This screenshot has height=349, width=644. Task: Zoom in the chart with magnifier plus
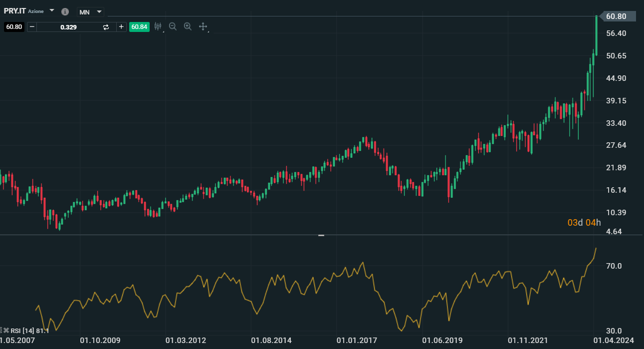tap(188, 26)
